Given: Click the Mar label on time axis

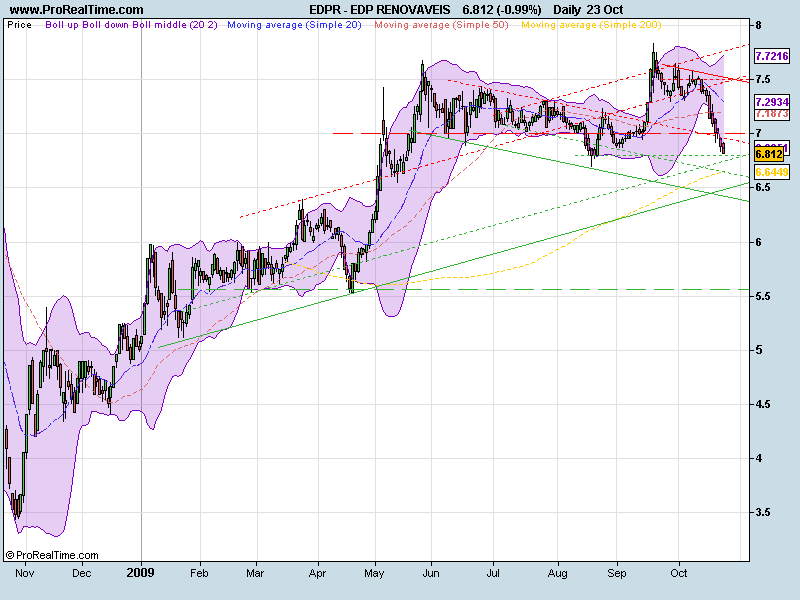Looking at the screenshot, I should [x=255, y=573].
